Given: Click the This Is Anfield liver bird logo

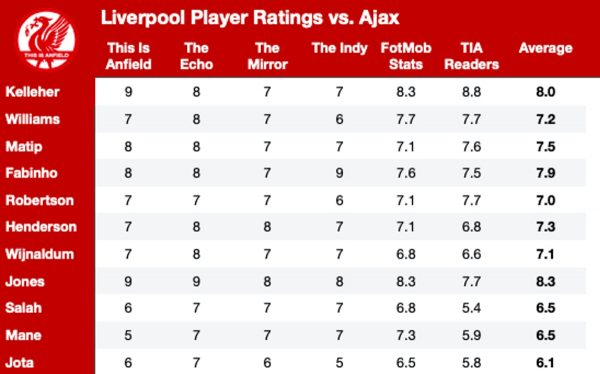Looking at the screenshot, I should tap(47, 41).
